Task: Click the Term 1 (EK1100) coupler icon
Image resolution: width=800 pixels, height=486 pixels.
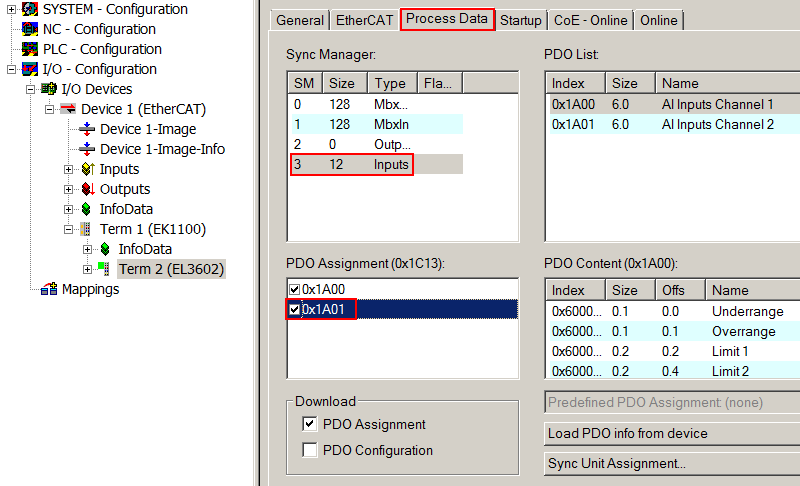Action: (x=86, y=229)
